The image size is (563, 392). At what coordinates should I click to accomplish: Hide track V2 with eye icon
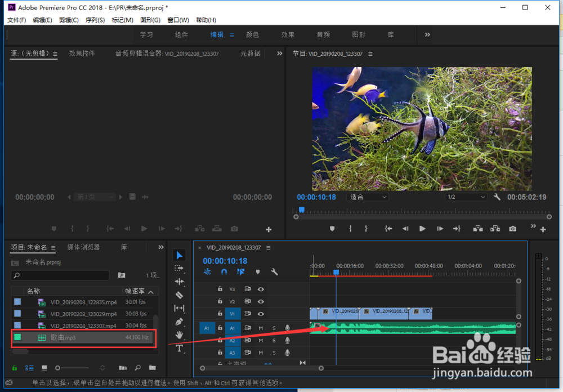coord(261,301)
